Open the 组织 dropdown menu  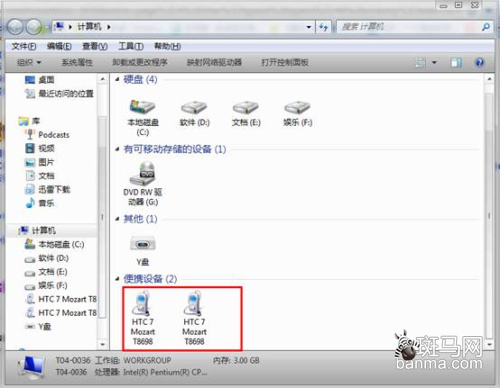pos(29,62)
